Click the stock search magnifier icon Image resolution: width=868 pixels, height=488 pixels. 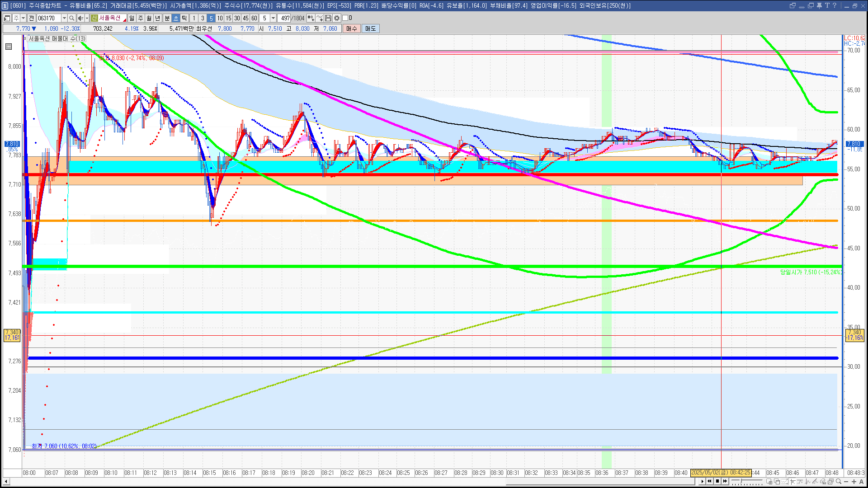[71, 18]
